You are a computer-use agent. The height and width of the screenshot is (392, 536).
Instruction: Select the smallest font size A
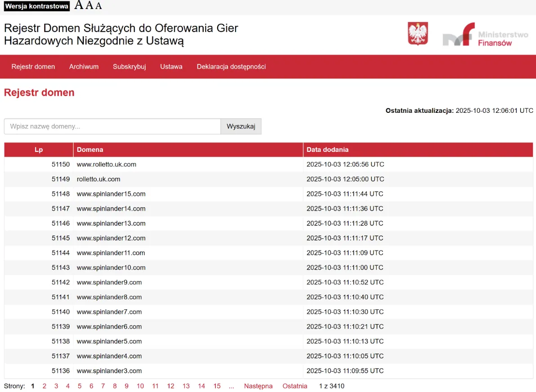pos(98,6)
